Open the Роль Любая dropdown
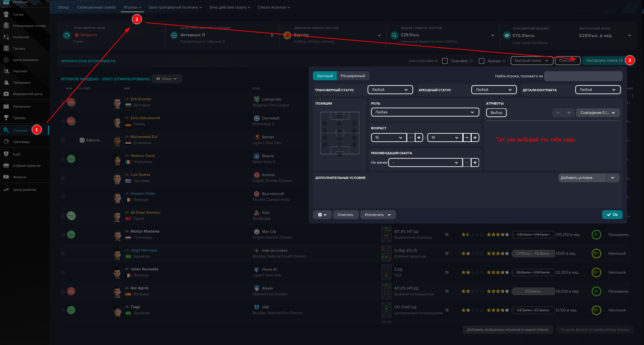 coord(425,112)
